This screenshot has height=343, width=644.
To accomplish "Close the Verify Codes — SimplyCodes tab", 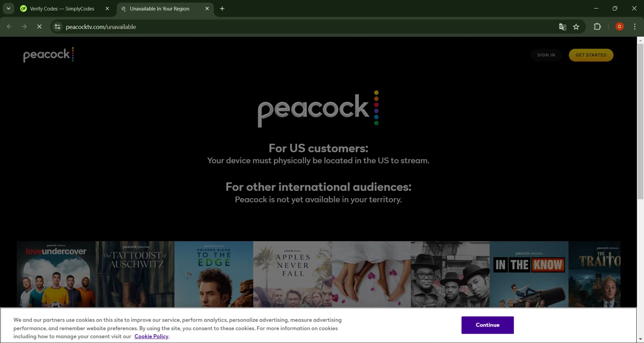I will tap(107, 9).
